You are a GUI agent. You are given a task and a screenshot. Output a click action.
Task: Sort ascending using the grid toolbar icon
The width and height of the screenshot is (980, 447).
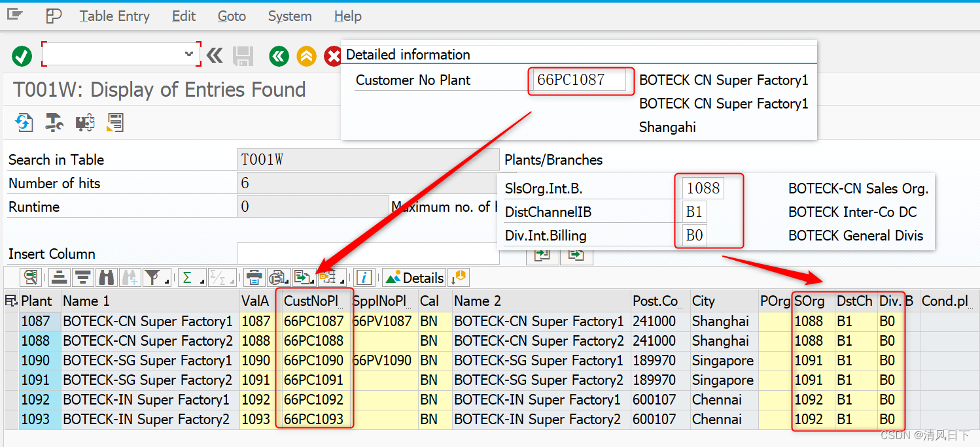pos(60,278)
